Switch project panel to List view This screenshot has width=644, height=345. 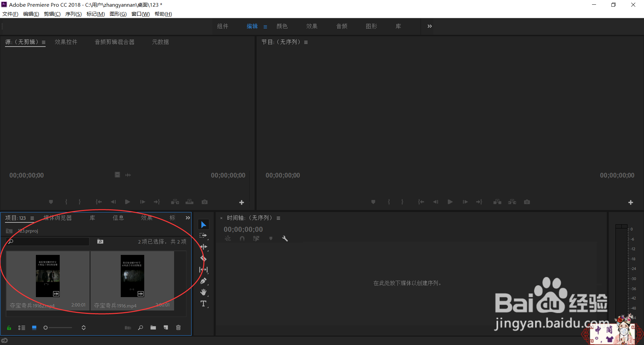coord(22,328)
